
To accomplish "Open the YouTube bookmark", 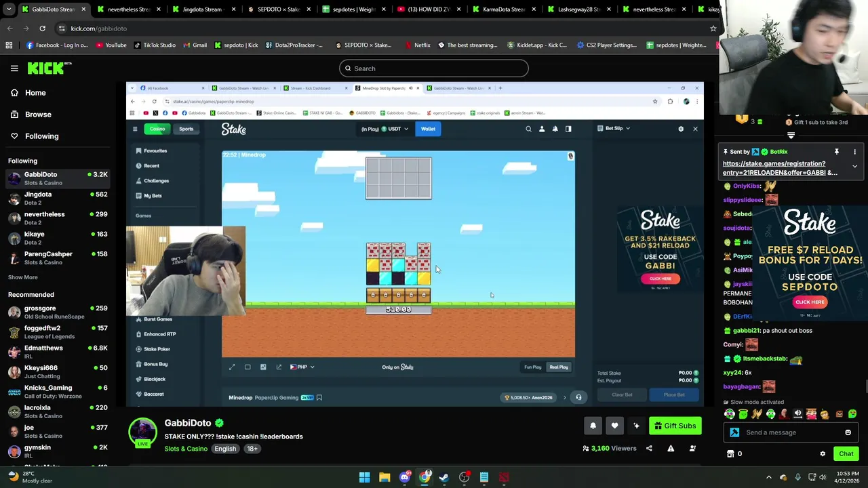I will tap(111, 45).
